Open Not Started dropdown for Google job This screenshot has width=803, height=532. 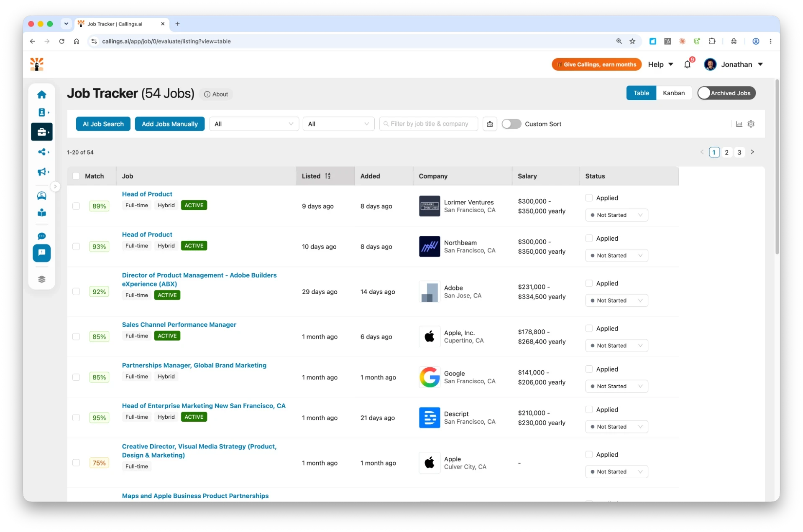[616, 387]
